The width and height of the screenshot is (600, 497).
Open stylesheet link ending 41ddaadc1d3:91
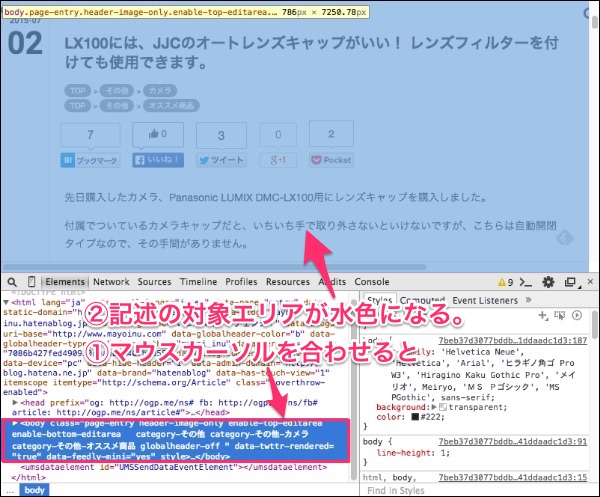[x=513, y=442]
